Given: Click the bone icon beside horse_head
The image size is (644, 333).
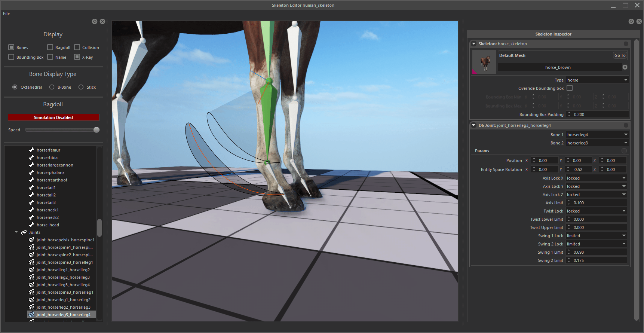Looking at the screenshot, I should click(32, 225).
